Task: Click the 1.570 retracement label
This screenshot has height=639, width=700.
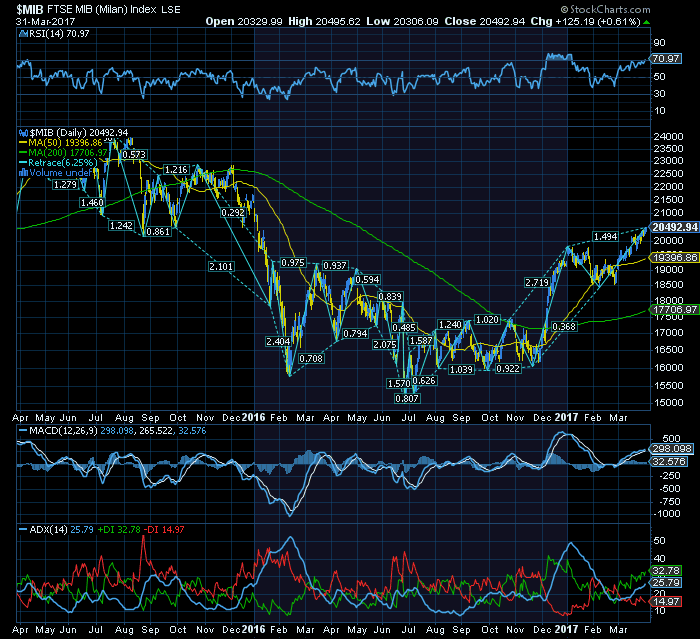Action: tap(399, 384)
